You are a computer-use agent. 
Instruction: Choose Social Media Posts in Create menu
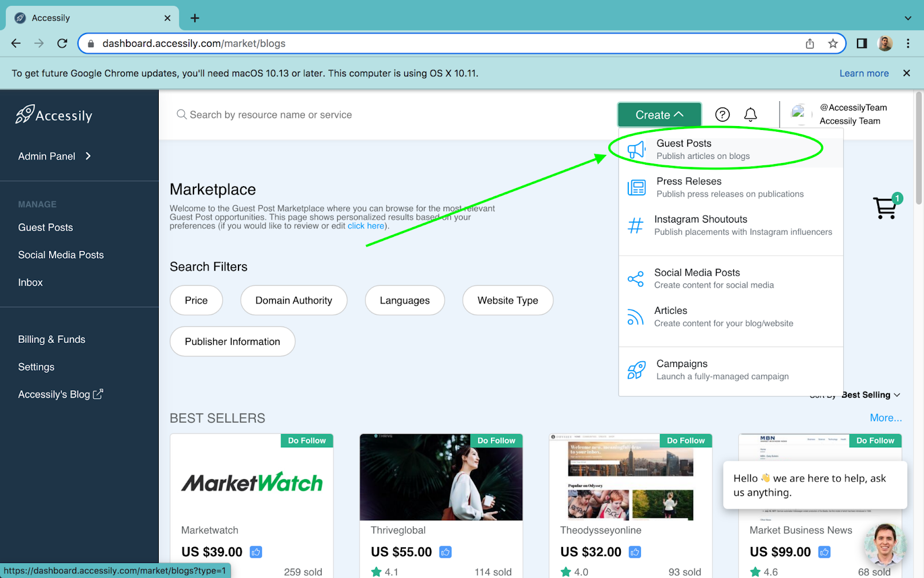(731, 279)
